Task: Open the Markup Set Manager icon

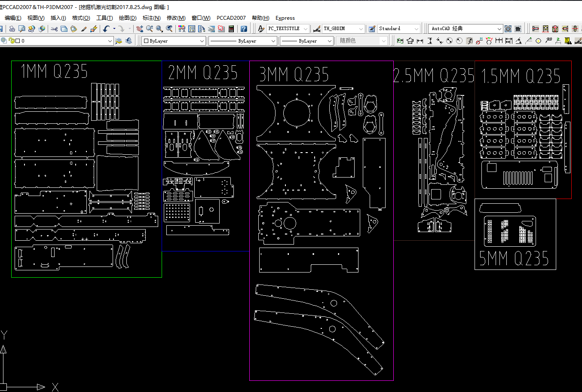Action: click(221, 29)
